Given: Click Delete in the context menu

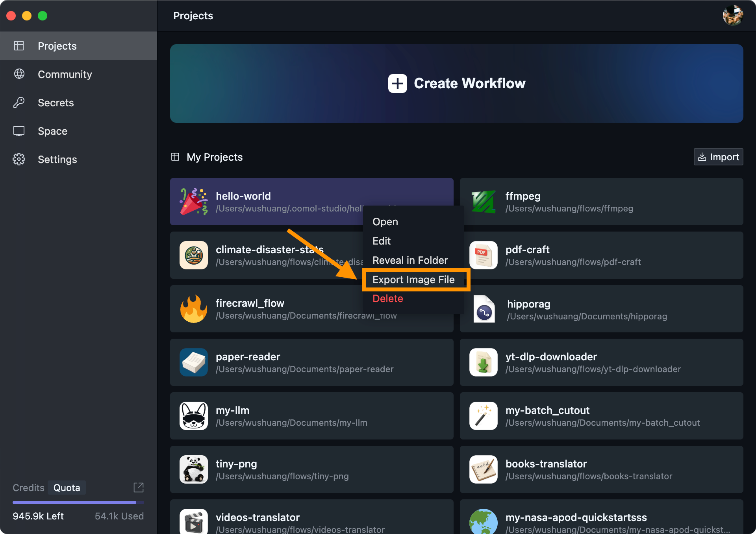Looking at the screenshot, I should point(387,299).
